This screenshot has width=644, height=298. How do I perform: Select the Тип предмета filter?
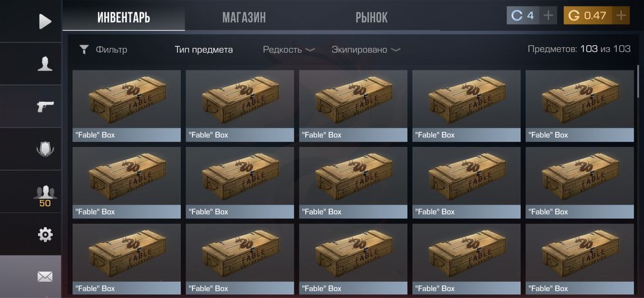204,50
